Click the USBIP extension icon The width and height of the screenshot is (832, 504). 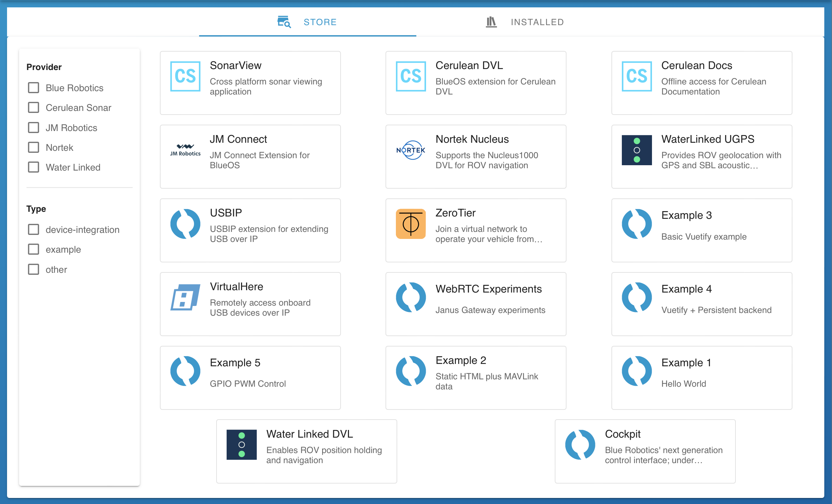185,224
